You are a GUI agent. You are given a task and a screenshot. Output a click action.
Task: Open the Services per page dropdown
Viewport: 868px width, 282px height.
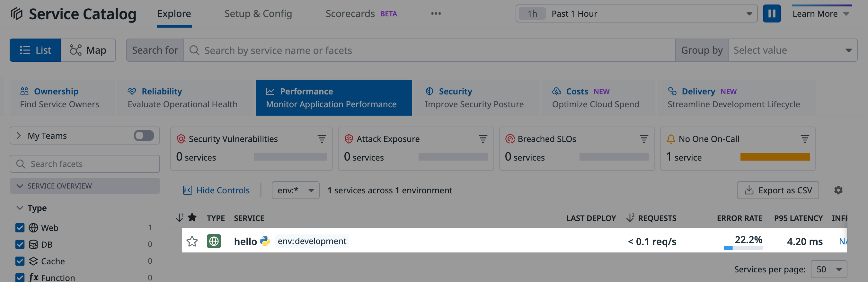coord(828,269)
